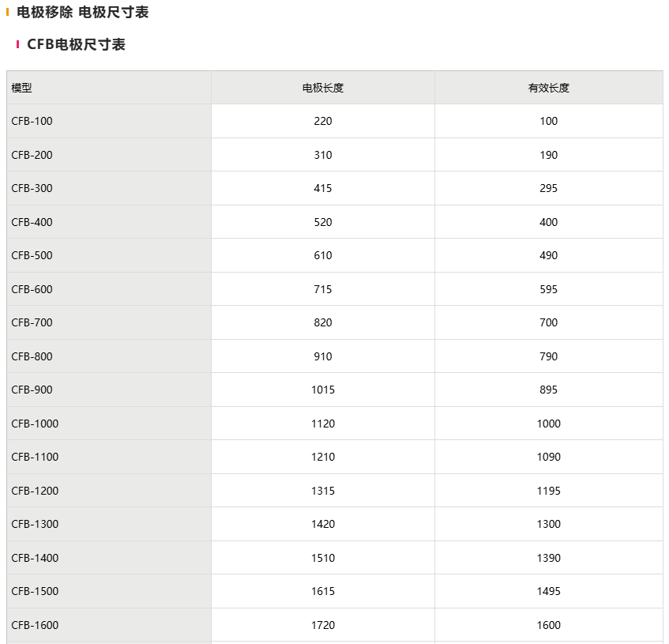669x644 pixels.
Task: Select the CFB-400 row label
Action: (x=32, y=222)
